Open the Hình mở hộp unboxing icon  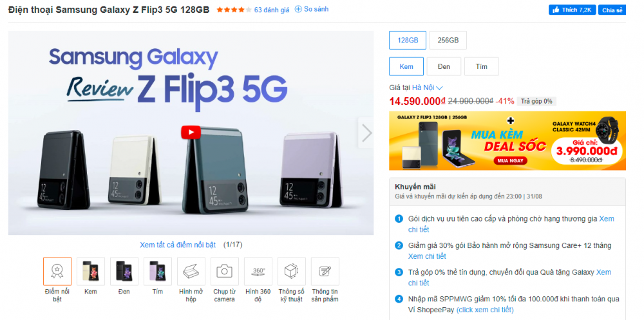[191, 271]
